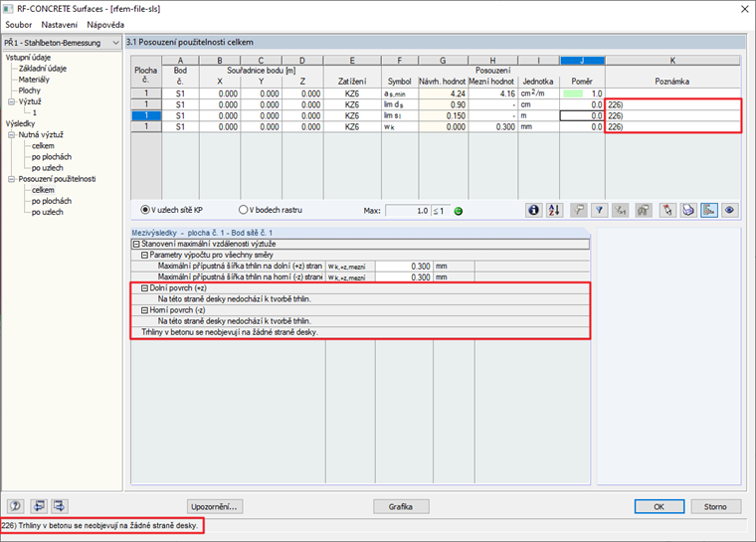
Task: Open the Nápověda menu
Action: click(105, 25)
